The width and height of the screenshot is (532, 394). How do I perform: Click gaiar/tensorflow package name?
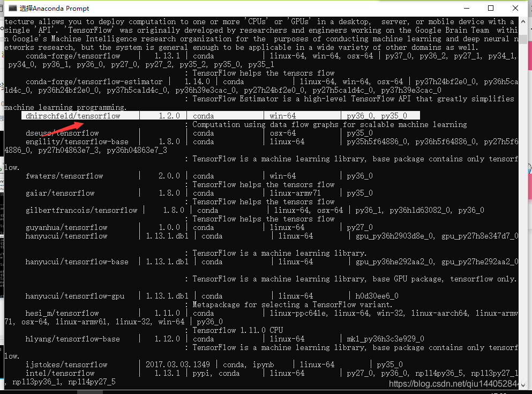60,193
